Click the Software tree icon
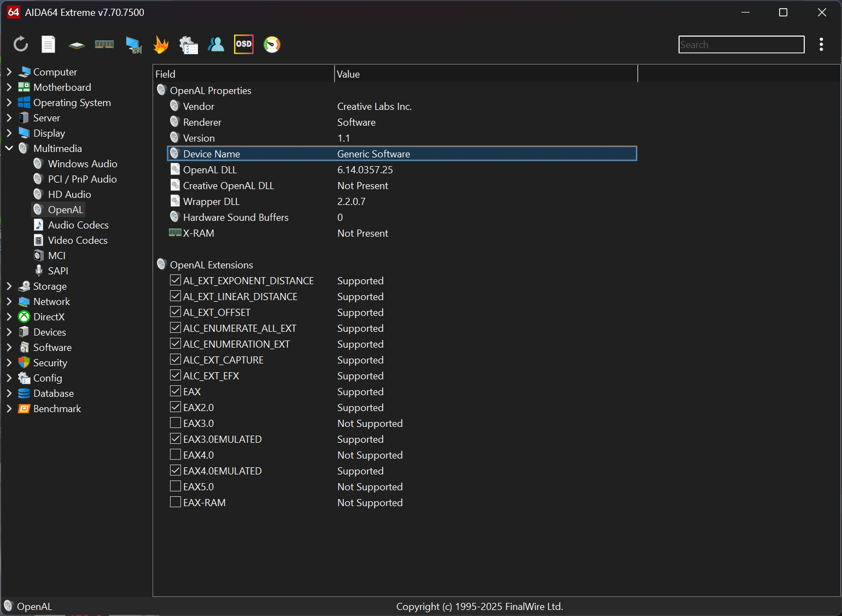Viewport: 842px width, 616px height. pyautogui.click(x=24, y=347)
